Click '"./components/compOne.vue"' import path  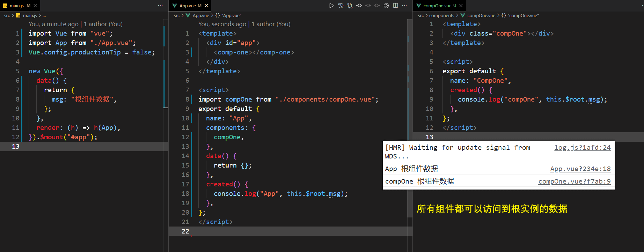point(325,99)
